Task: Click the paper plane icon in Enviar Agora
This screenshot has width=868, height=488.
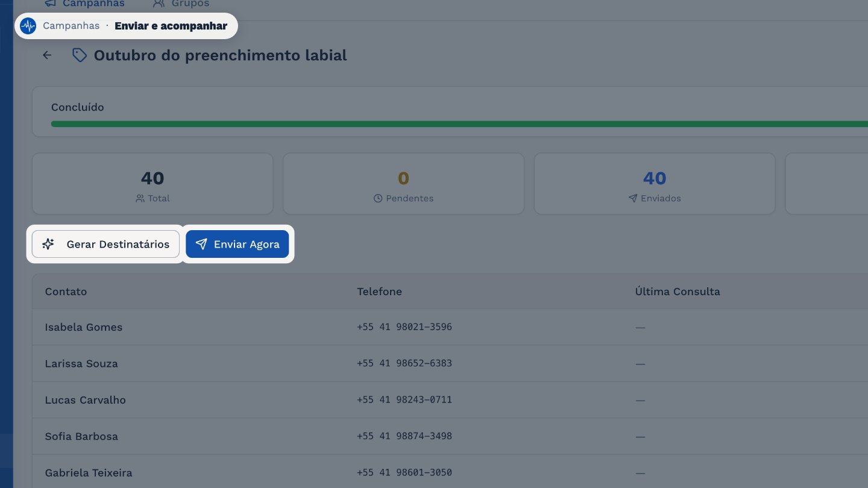Action: [201, 244]
